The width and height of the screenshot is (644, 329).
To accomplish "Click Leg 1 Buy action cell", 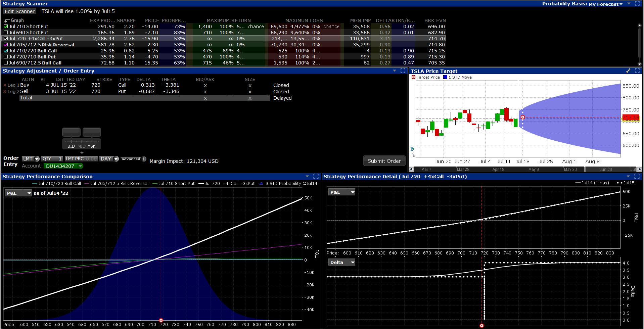I will pos(25,85).
